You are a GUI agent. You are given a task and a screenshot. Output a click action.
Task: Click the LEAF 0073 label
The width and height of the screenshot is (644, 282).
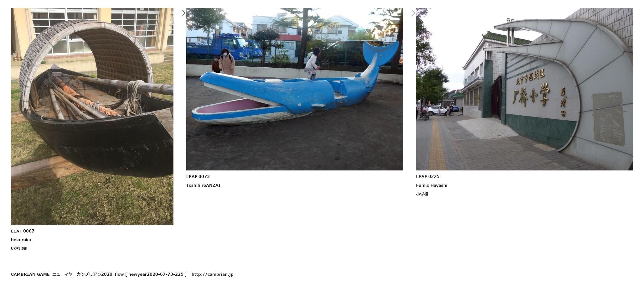coord(198,176)
